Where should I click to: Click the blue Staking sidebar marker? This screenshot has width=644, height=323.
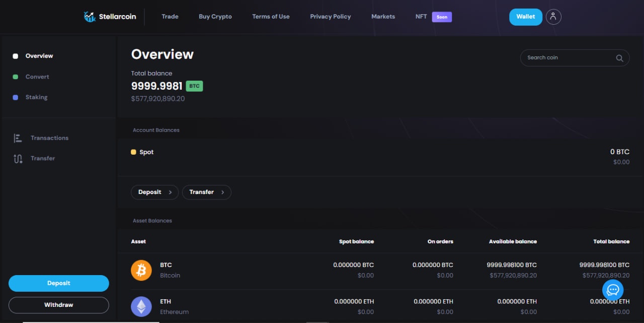pos(15,98)
